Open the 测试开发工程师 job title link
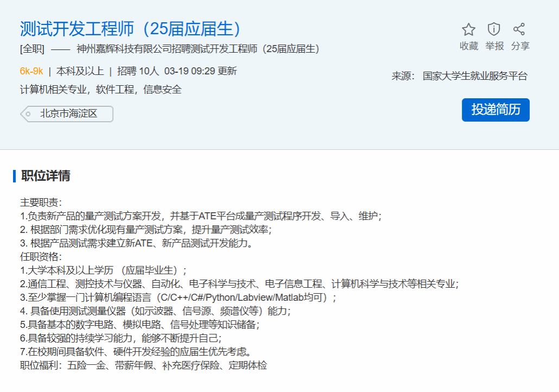Viewport: 559px width, 392px height. [130, 29]
